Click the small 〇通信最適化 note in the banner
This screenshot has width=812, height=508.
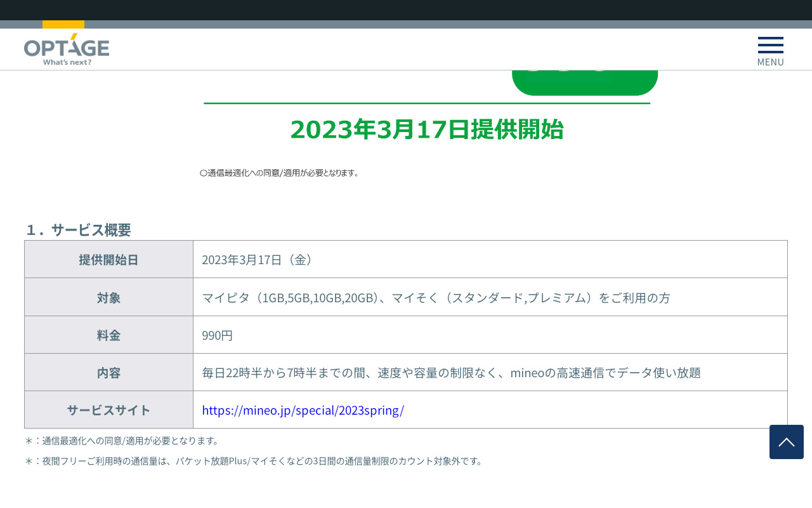click(279, 173)
